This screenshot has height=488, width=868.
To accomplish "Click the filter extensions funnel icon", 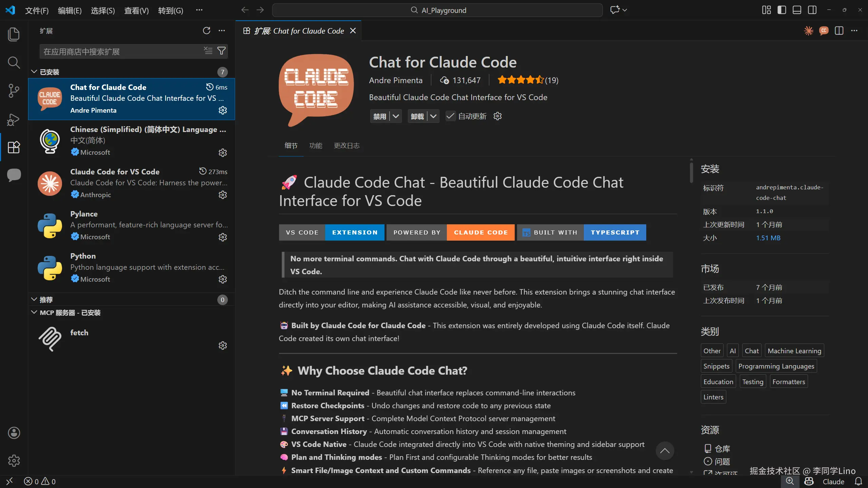I will [221, 51].
